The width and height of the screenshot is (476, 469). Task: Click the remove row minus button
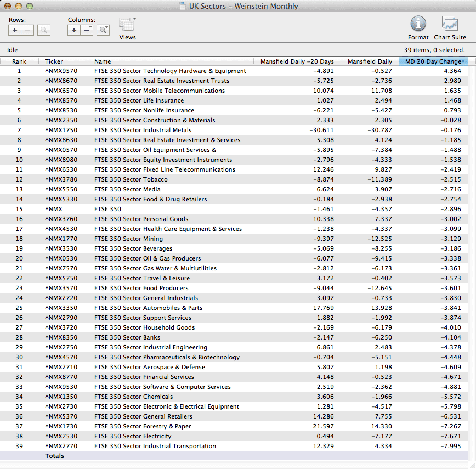27,30
